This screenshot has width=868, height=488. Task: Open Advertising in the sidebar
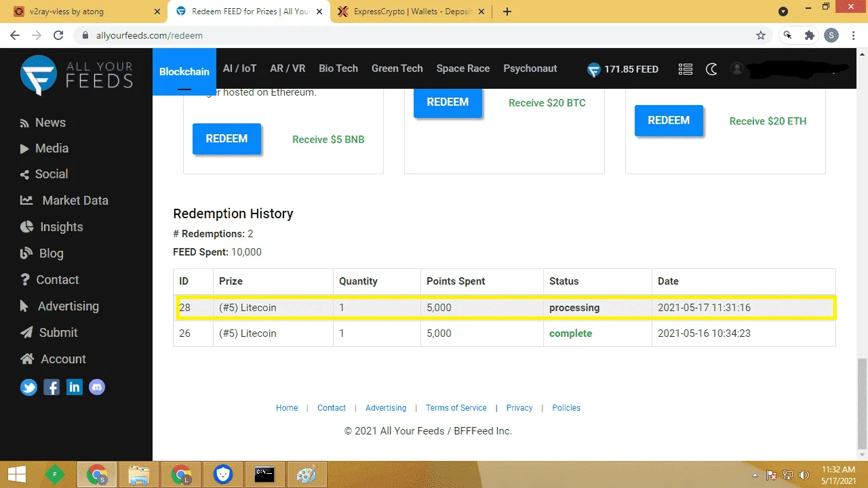59,306
